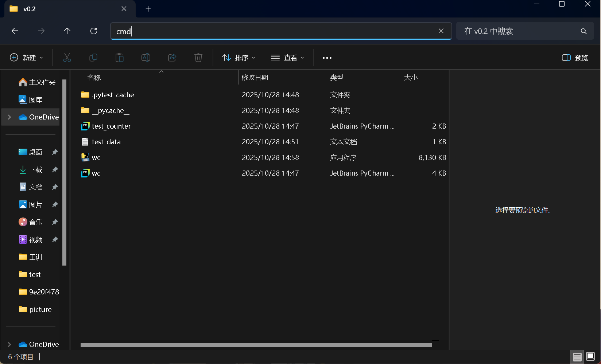Click the 8,130 KB size cell
The image size is (601, 364).
pos(432,157)
